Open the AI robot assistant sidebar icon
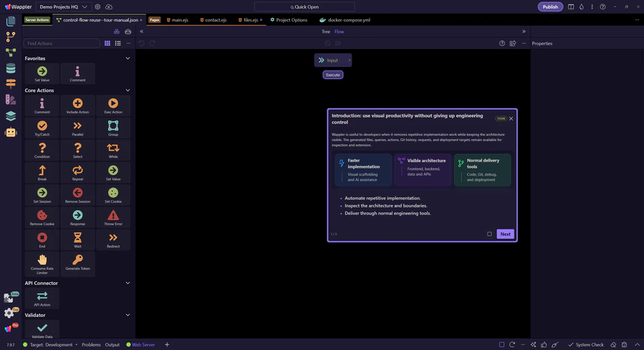The width and height of the screenshot is (644, 350). [11, 132]
